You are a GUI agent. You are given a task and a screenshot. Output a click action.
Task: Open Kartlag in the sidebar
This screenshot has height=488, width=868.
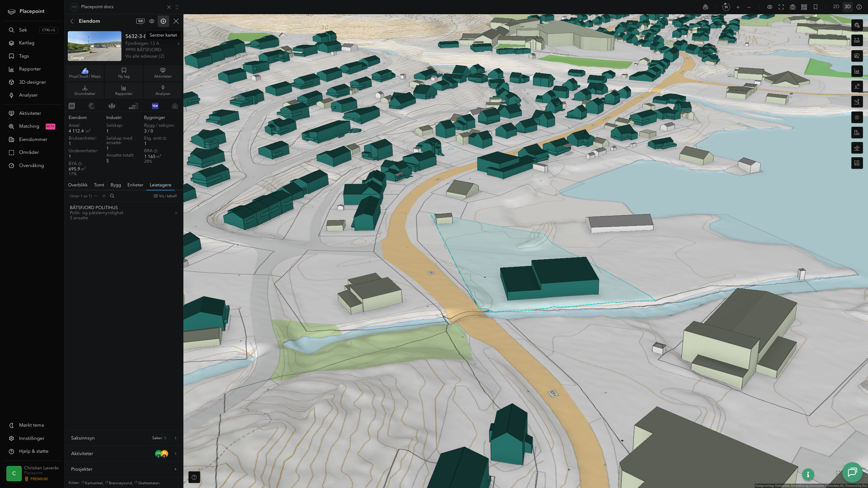(x=33, y=43)
